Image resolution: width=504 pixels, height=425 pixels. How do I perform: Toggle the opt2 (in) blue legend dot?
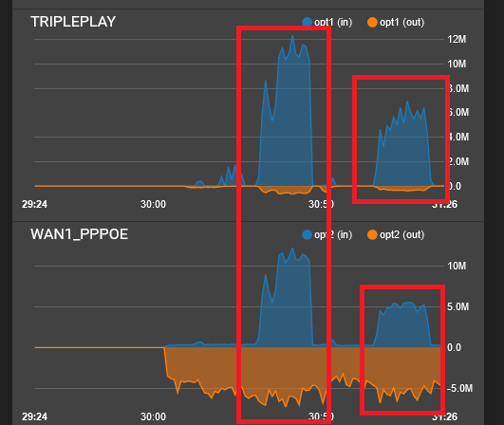click(308, 235)
